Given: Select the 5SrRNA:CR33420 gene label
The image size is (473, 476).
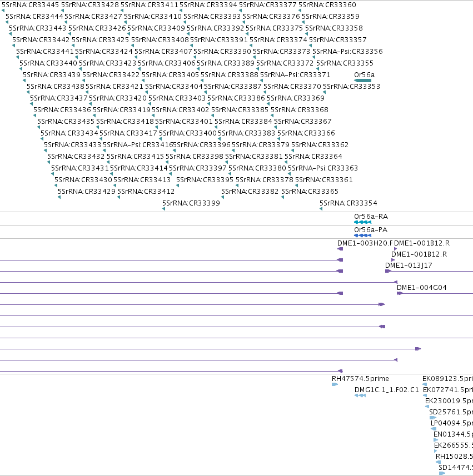Looking at the screenshot, I should click(x=118, y=98).
